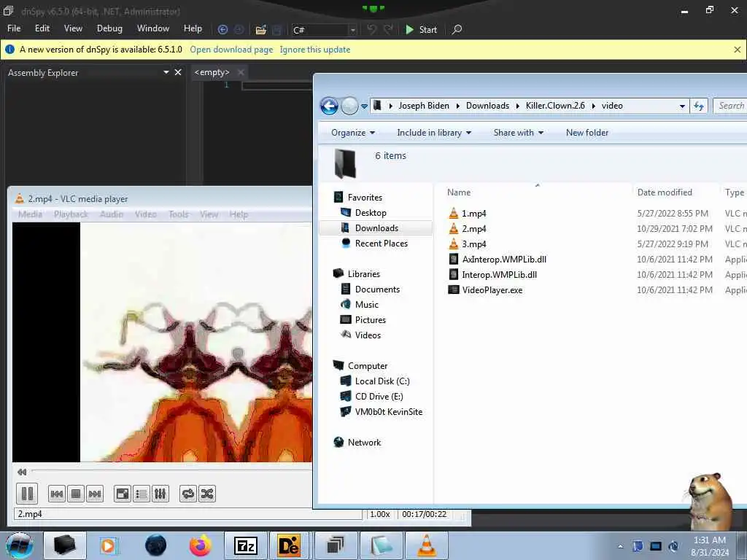Open Share with dropdown
The height and width of the screenshot is (560, 747).
click(x=519, y=133)
